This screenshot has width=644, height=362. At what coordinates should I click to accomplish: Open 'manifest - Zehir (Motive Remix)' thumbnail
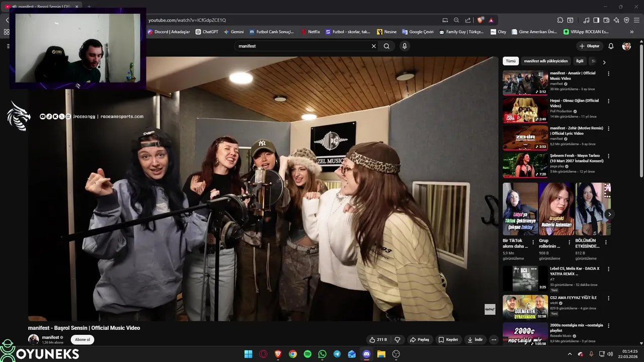tap(525, 138)
